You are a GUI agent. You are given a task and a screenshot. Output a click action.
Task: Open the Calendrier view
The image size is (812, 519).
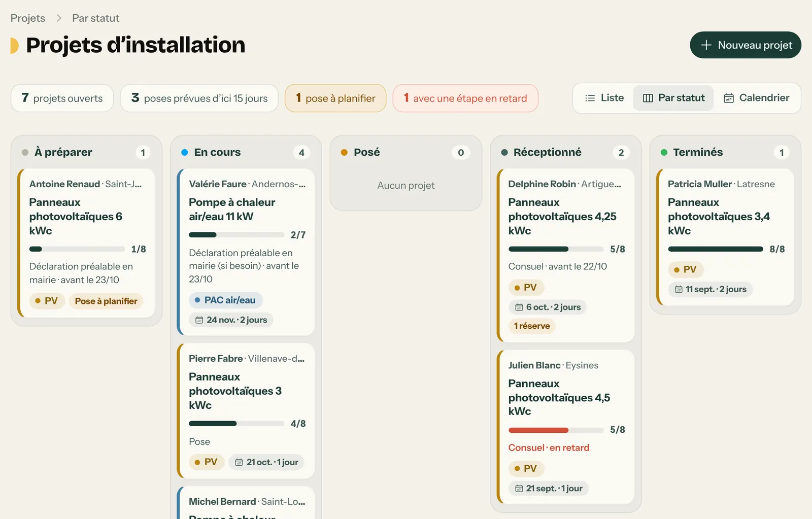tap(756, 98)
